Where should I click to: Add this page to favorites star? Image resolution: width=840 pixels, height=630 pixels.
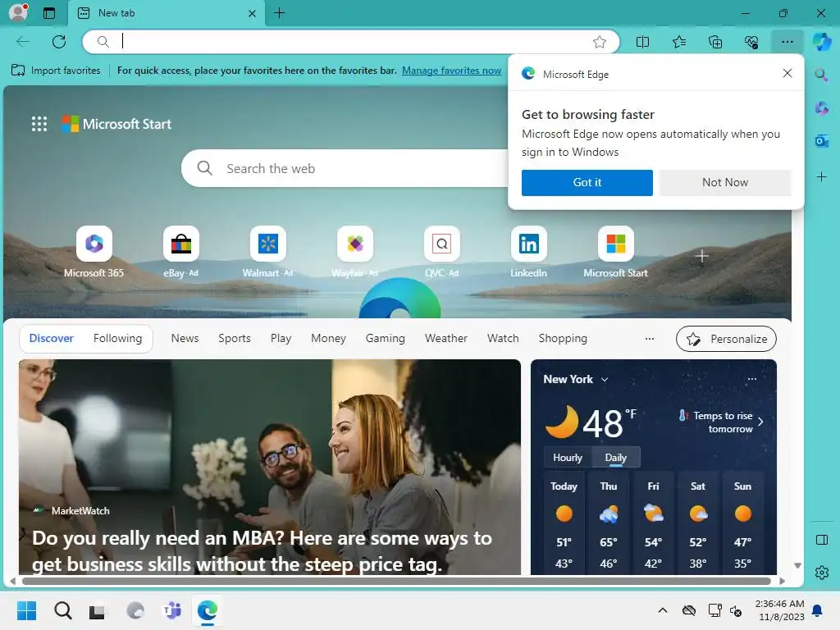coord(600,42)
